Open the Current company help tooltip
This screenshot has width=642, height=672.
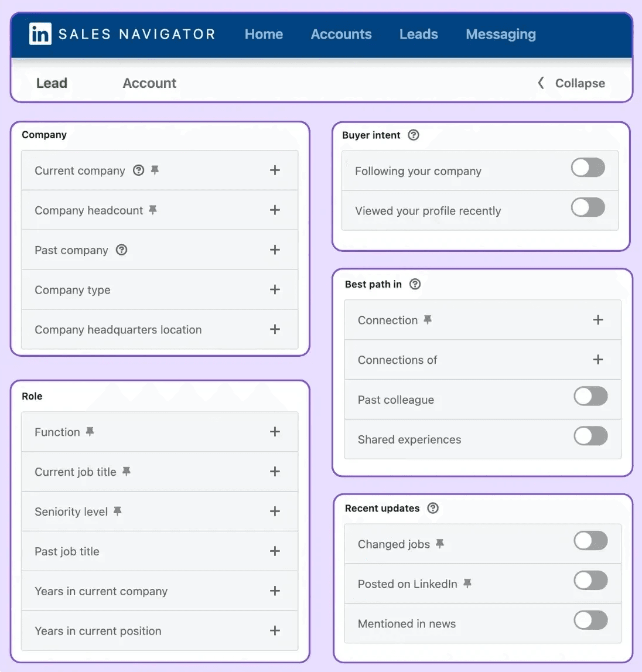tap(138, 170)
